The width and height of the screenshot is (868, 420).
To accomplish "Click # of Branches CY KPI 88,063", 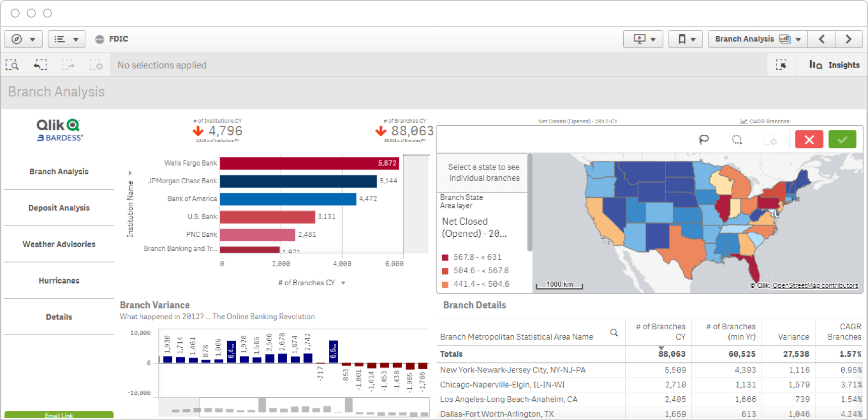I will (405, 131).
